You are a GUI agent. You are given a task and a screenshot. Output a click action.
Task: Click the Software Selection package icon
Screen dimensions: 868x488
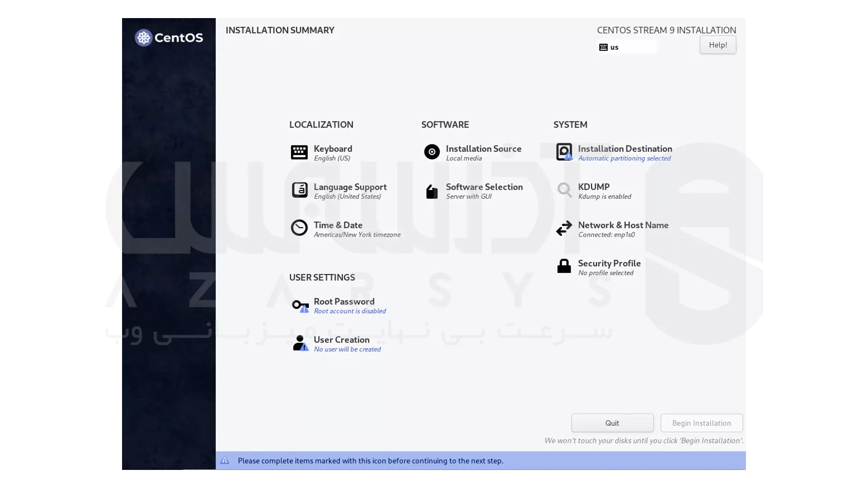(432, 192)
